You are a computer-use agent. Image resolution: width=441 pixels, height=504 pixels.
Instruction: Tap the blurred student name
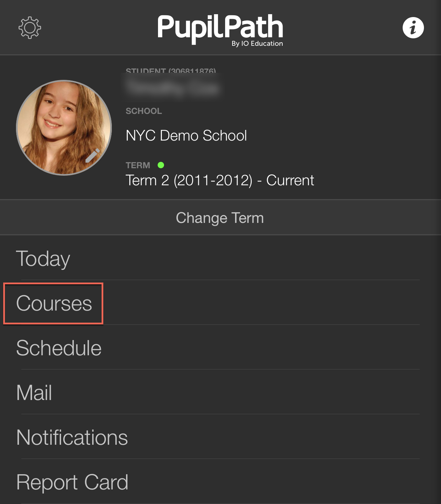[x=173, y=87]
